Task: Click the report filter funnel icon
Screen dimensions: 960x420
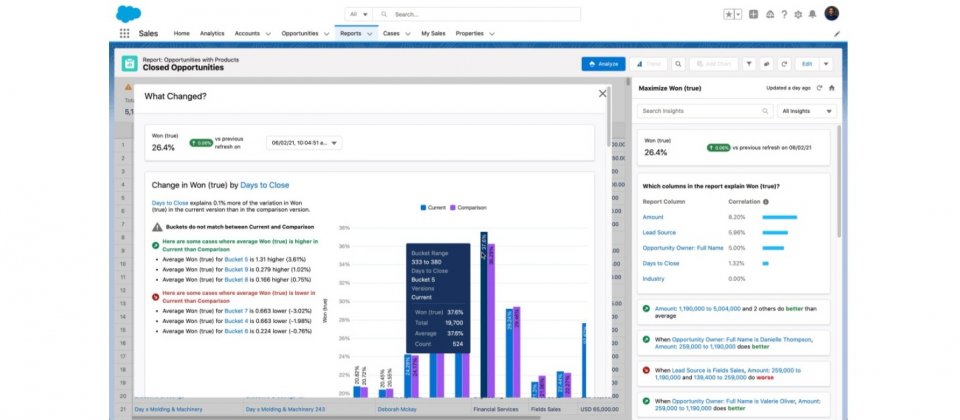Action: click(749, 64)
